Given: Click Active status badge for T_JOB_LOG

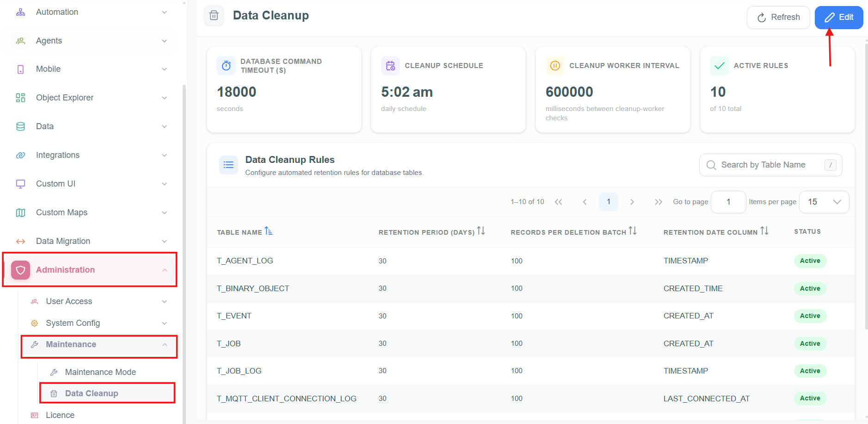Looking at the screenshot, I should (810, 371).
